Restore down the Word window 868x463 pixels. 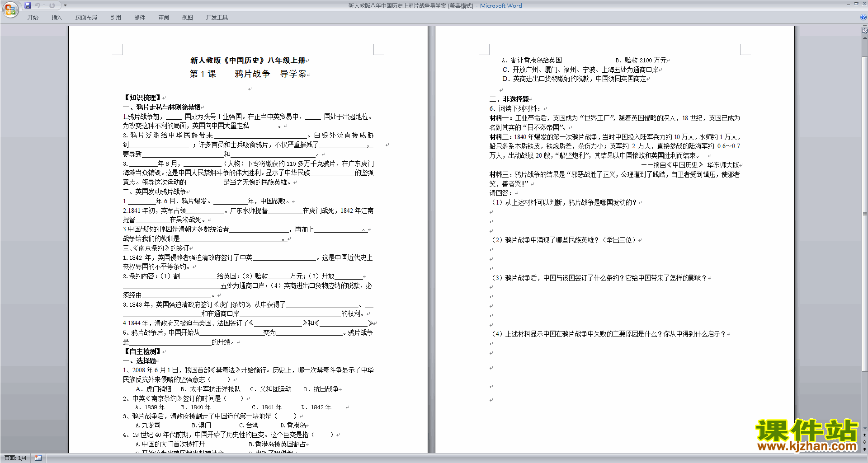coord(856,4)
